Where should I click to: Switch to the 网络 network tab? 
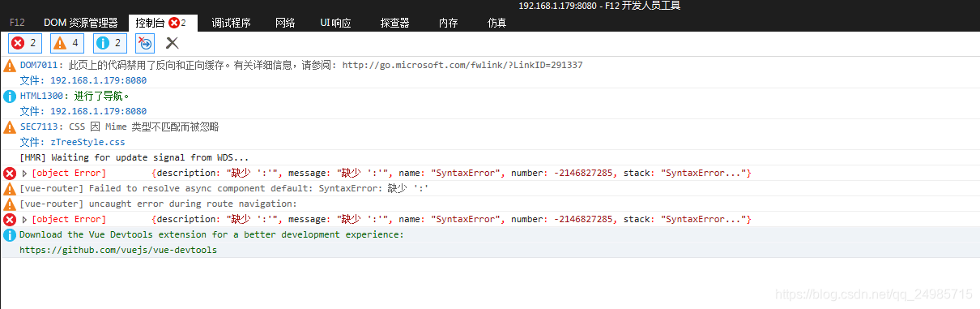285,23
